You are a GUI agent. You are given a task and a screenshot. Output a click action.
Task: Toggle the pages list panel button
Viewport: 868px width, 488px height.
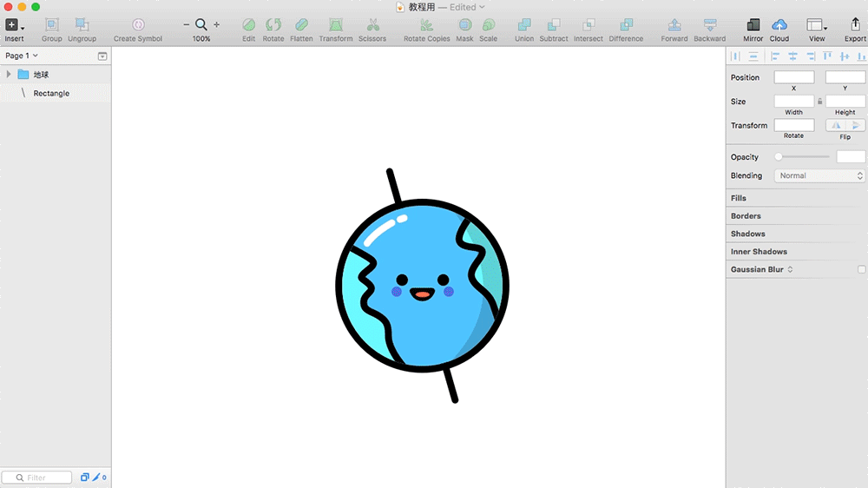pyautogui.click(x=102, y=56)
